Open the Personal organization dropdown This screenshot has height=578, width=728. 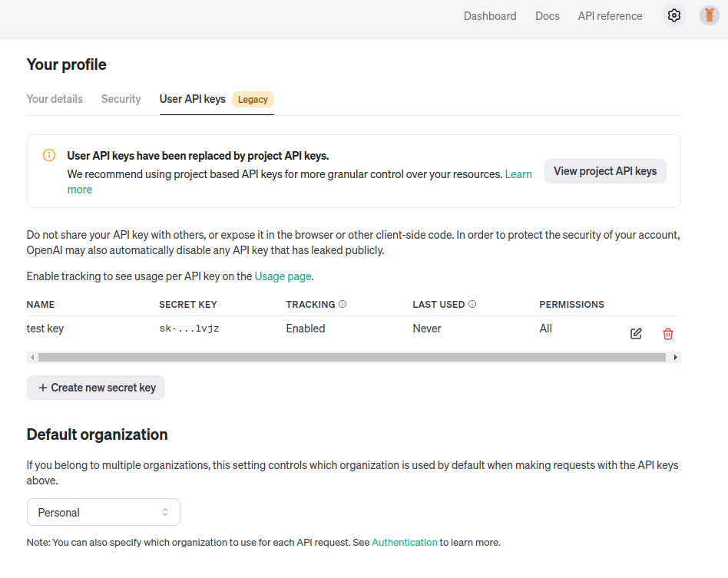pyautogui.click(x=104, y=512)
